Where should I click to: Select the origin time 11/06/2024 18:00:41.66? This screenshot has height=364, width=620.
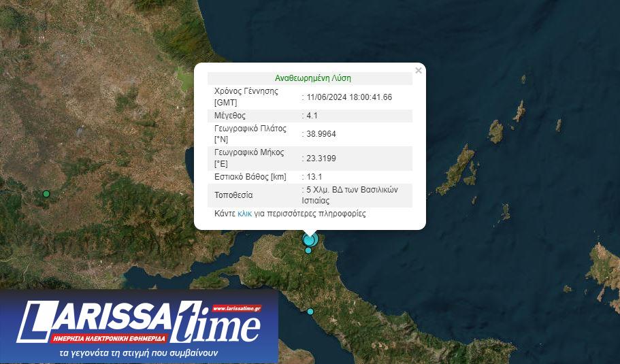pyautogui.click(x=349, y=97)
